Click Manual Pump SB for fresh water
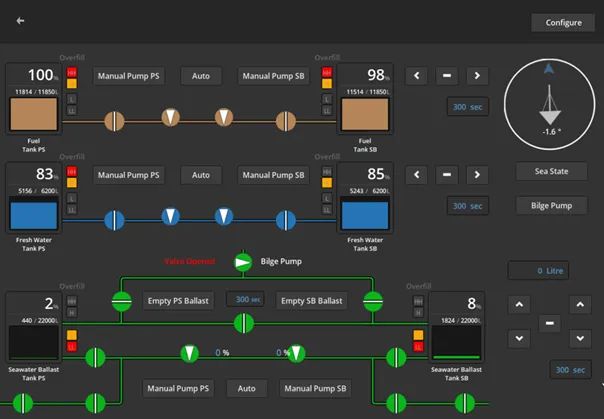 pos(273,175)
